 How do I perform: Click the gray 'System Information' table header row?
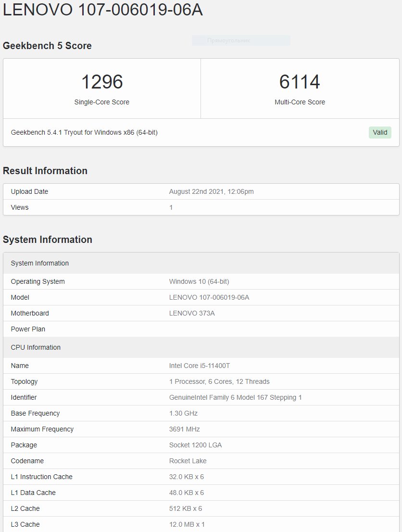coord(201,263)
